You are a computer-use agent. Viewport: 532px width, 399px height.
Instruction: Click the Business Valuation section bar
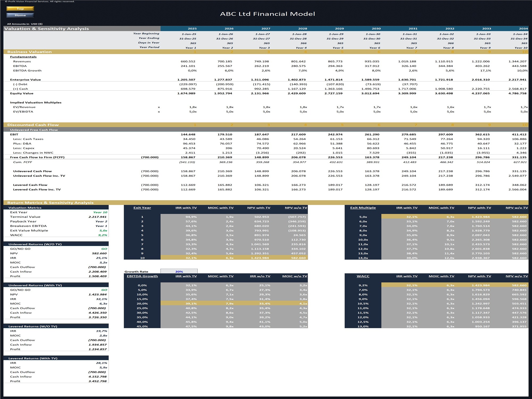pos(266,52)
